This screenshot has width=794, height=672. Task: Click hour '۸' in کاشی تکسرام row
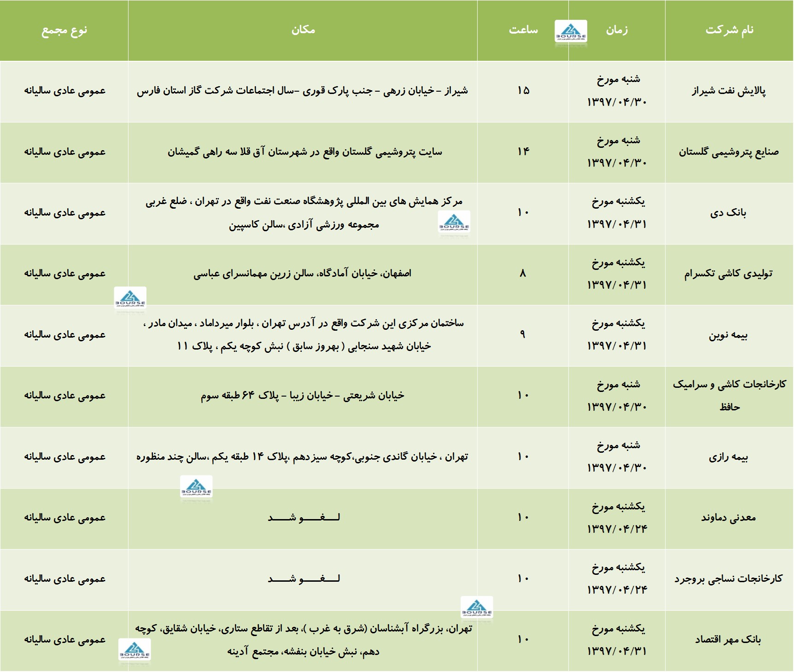click(x=523, y=274)
